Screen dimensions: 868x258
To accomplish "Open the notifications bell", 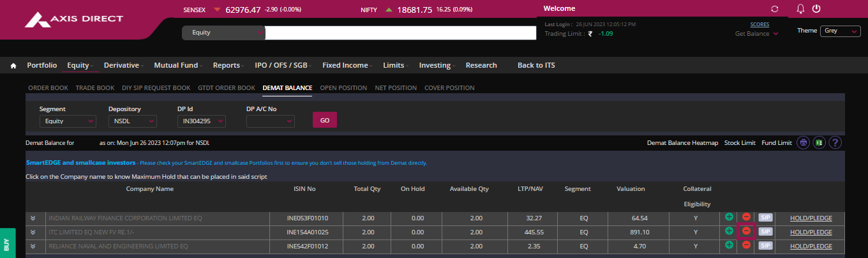I will (800, 9).
